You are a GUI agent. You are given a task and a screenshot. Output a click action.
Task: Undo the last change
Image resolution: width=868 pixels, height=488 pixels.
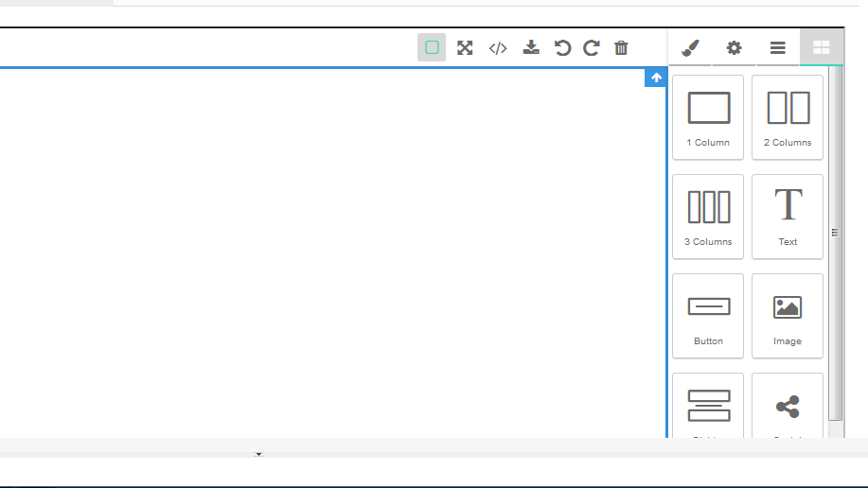point(562,48)
